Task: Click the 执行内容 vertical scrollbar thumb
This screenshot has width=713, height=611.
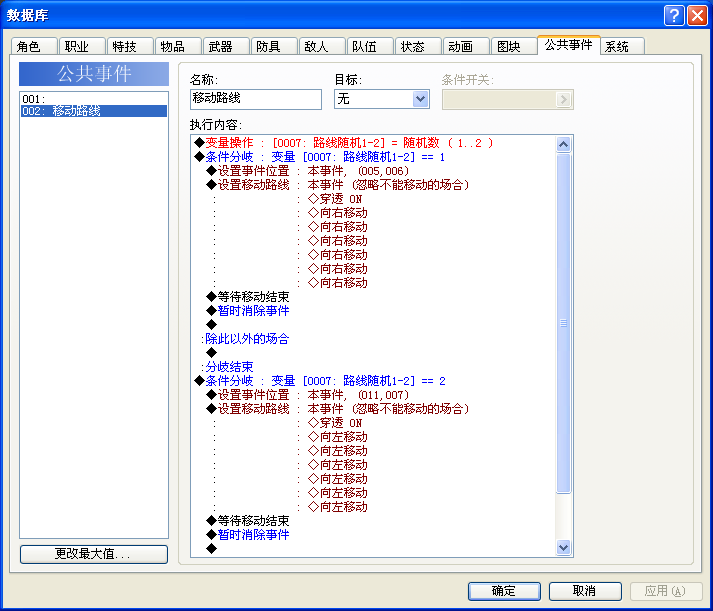Action: coord(563,323)
